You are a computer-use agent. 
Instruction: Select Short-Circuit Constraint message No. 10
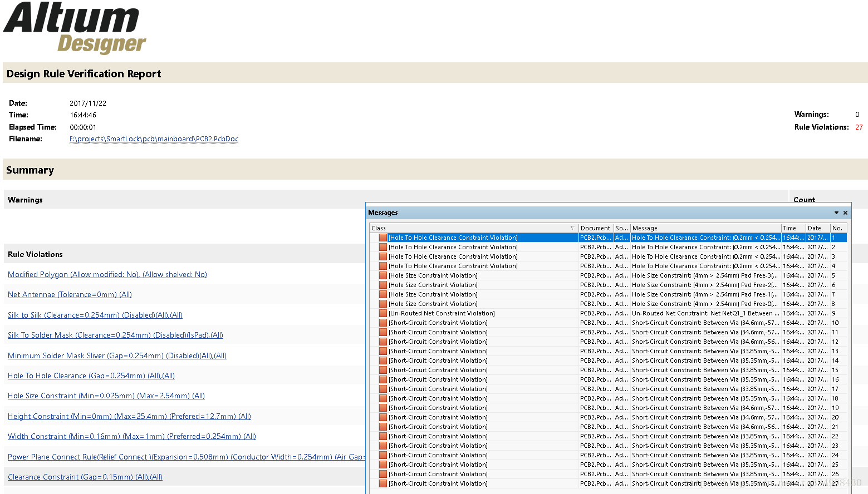pos(705,323)
